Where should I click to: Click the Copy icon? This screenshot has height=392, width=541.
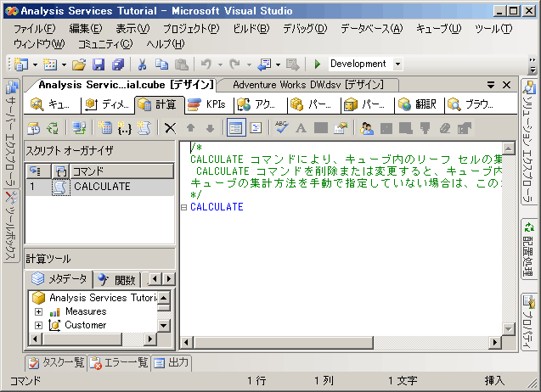coord(161,64)
